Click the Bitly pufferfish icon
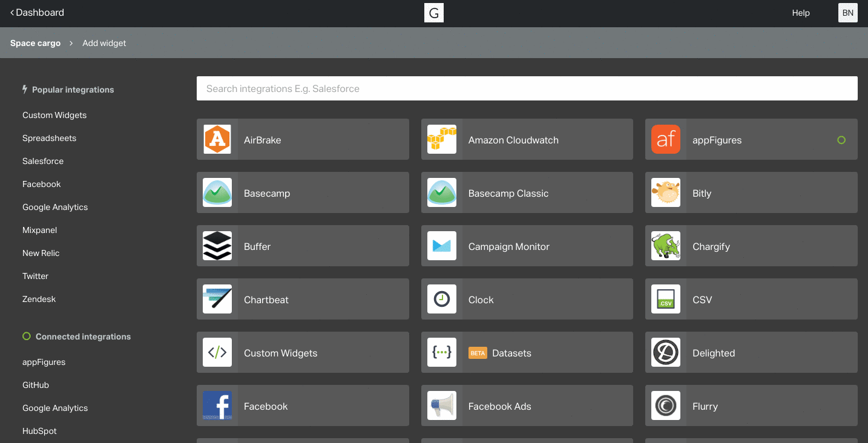Viewport: 868px width, 443px height. coord(666,192)
